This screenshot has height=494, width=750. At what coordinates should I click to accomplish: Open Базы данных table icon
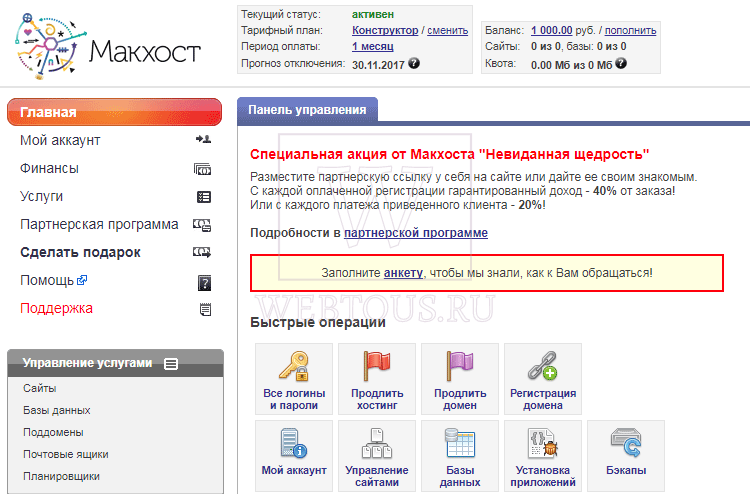[x=460, y=443]
